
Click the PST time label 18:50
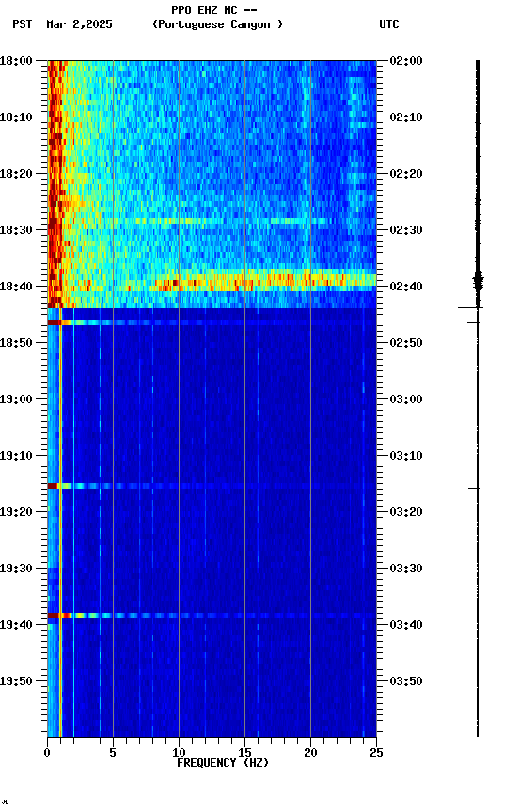point(16,343)
